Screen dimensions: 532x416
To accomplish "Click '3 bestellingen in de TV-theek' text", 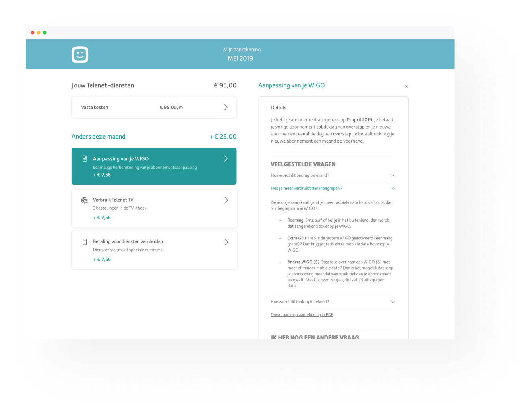I will (x=120, y=208).
